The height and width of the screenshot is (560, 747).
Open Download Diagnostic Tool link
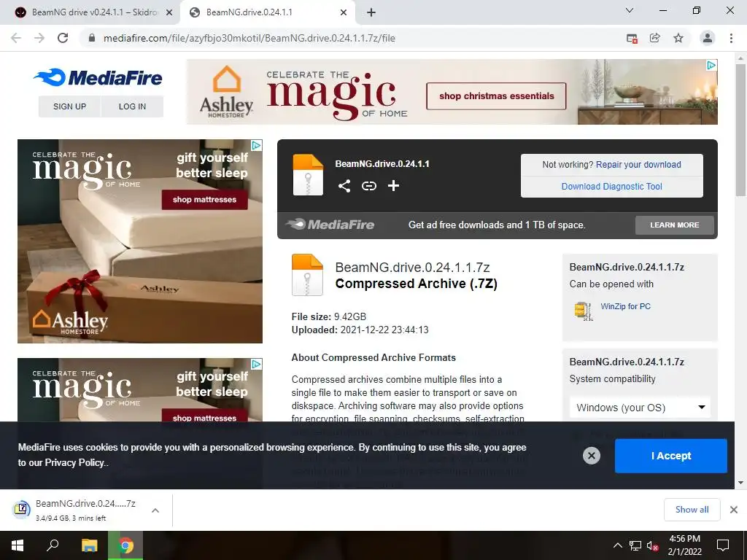pyautogui.click(x=612, y=186)
